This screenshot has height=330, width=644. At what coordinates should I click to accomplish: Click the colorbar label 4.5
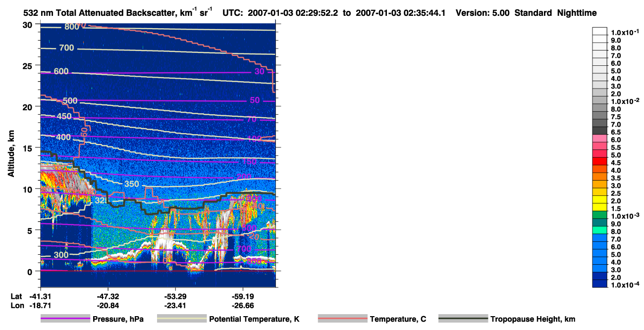(616, 163)
